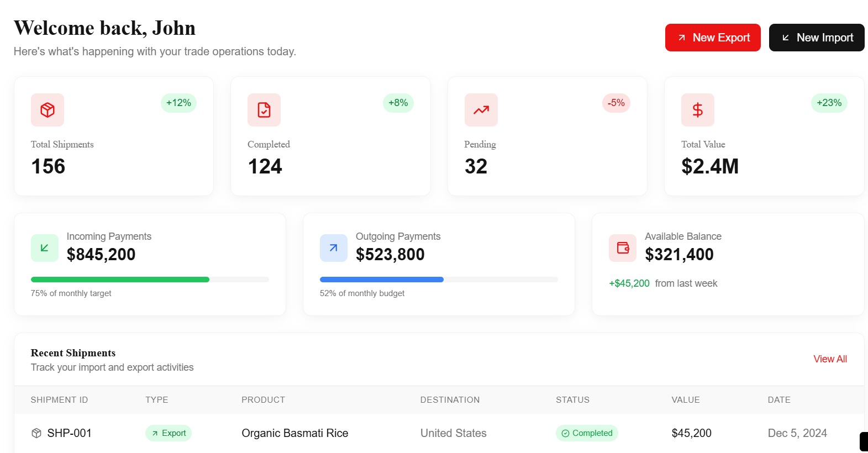Click the Outgoing Payments arrow icon

click(x=334, y=248)
